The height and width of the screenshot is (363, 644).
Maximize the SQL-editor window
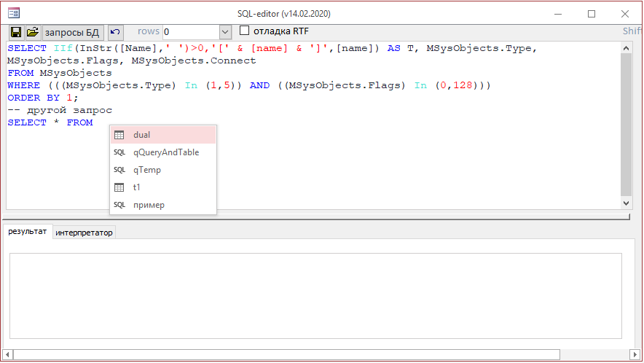[x=591, y=14]
